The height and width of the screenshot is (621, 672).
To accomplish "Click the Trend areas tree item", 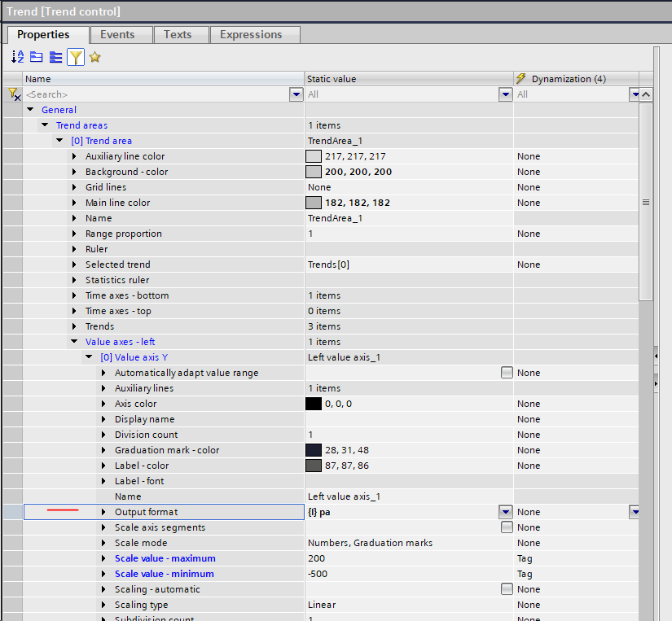I will pos(81,125).
